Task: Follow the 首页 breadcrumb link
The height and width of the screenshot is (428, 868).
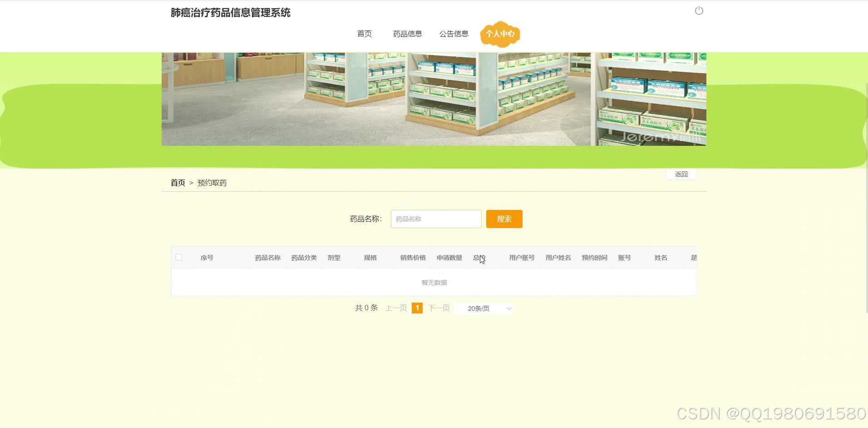Action: (178, 182)
